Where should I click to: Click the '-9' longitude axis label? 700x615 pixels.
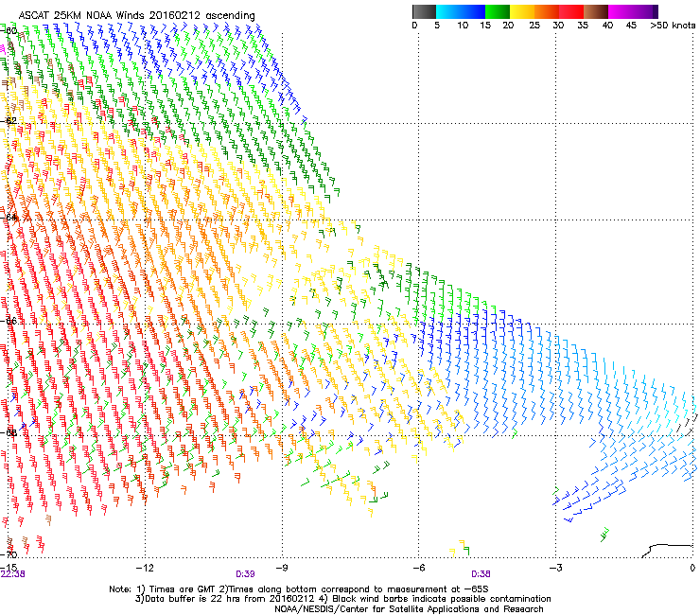(281, 568)
